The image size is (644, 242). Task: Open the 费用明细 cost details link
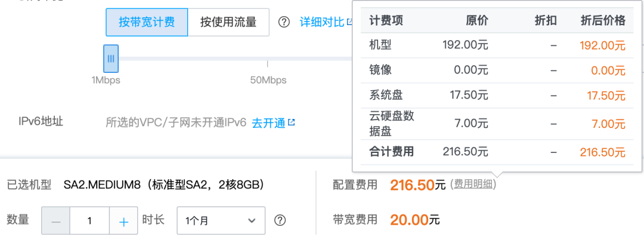[x=473, y=185]
